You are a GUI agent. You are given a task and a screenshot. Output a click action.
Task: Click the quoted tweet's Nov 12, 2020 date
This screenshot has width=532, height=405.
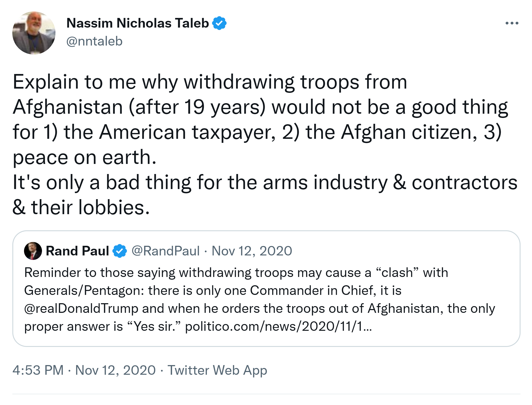(x=252, y=251)
